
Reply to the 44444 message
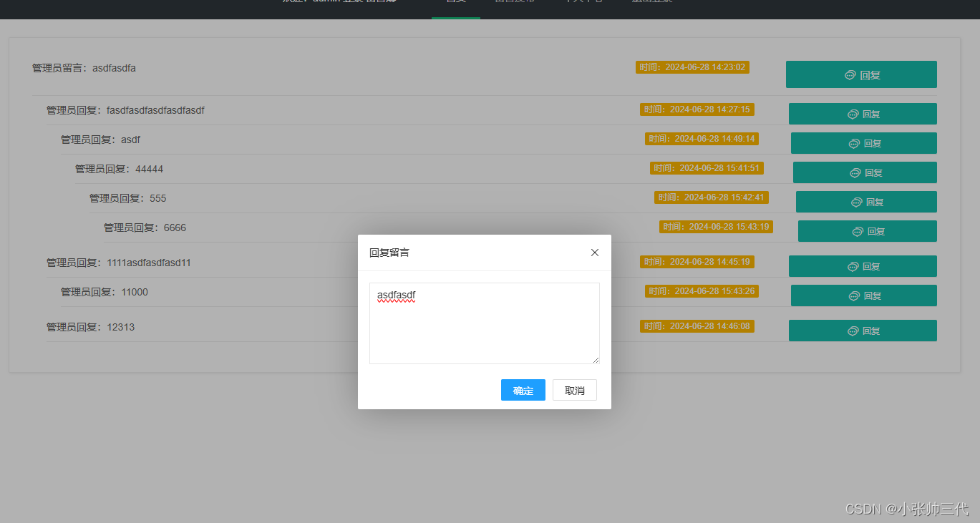(x=865, y=172)
